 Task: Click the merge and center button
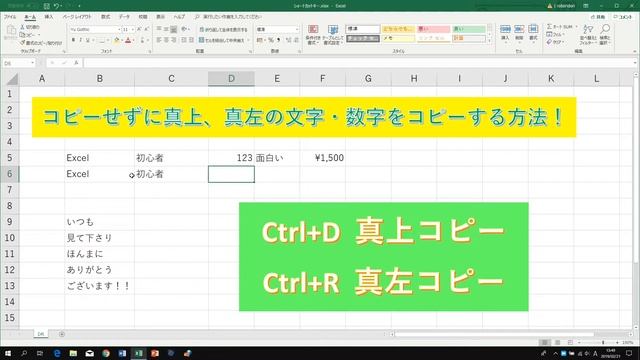pos(222,40)
